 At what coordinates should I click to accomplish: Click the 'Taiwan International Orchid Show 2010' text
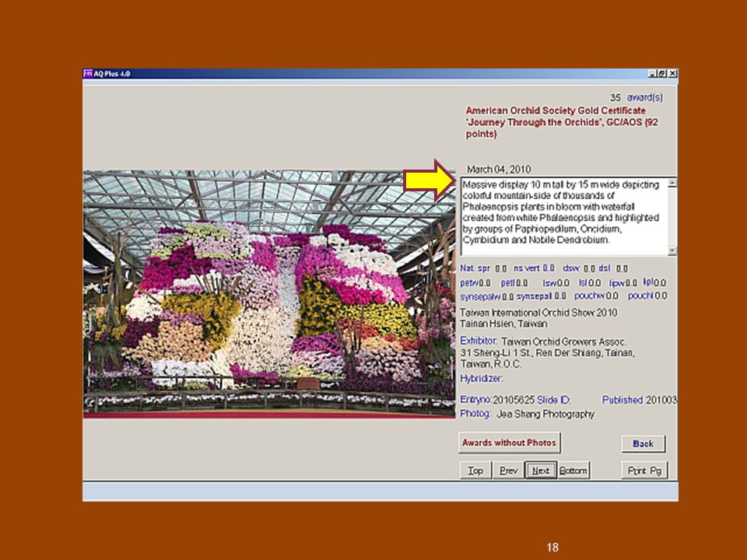[538, 313]
